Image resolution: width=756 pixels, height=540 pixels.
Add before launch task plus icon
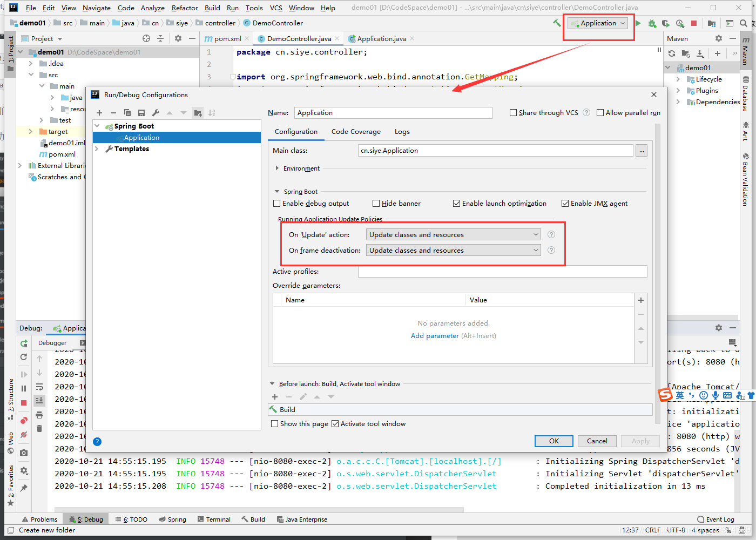[275, 397]
